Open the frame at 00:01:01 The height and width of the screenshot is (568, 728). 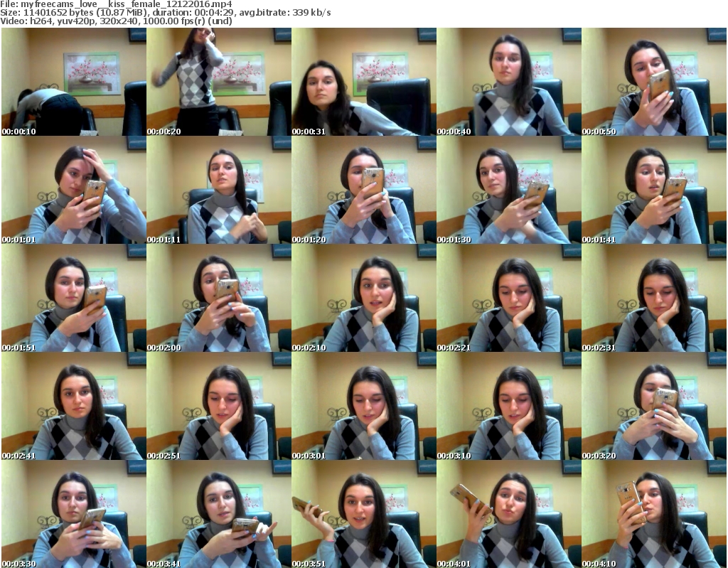[x=74, y=190]
